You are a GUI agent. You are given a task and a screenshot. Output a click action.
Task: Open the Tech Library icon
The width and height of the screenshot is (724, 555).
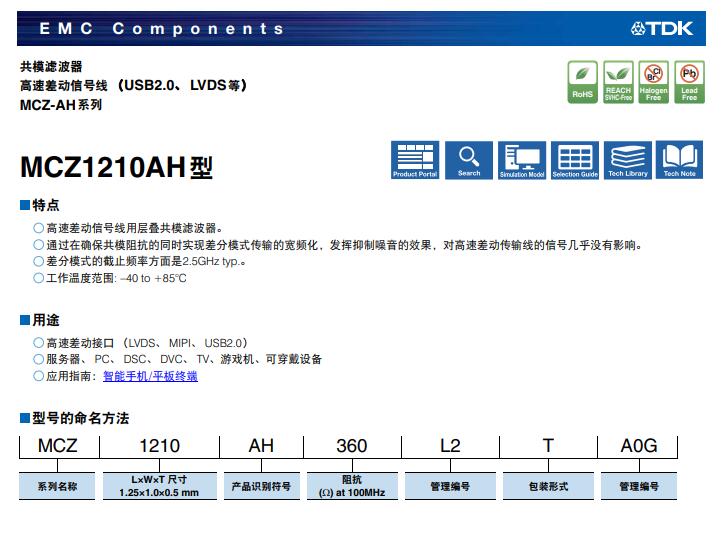point(628,160)
